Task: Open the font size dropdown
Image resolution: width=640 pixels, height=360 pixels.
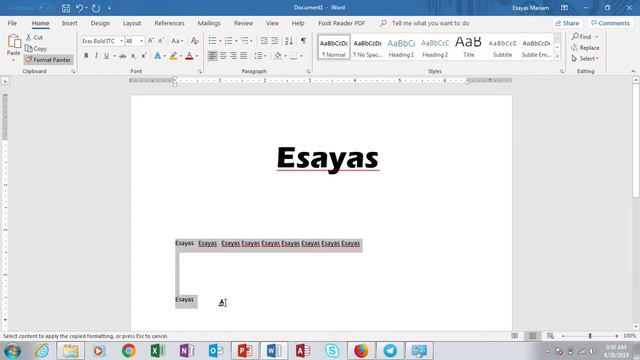Action: [x=142, y=41]
